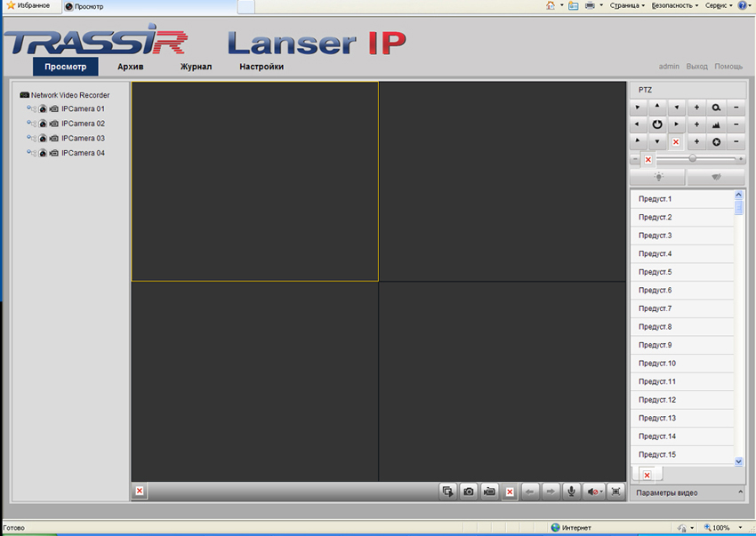Viewport: 756px width, 536px height.
Task: Pan the PTZ camera up
Action: tap(656, 107)
